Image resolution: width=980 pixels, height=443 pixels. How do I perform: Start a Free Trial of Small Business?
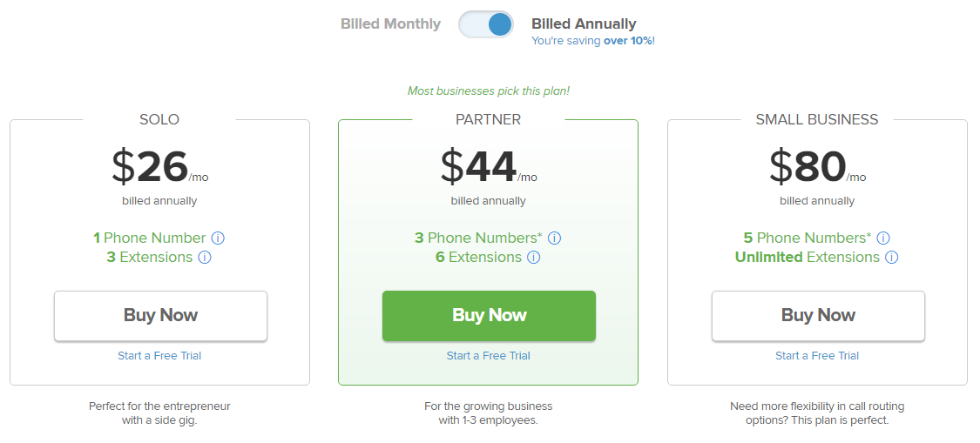[817, 355]
